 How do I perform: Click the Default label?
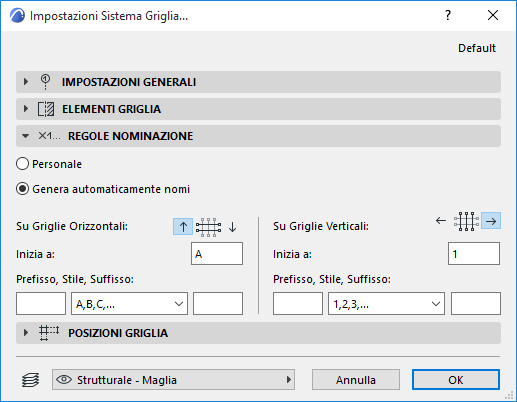tap(477, 48)
